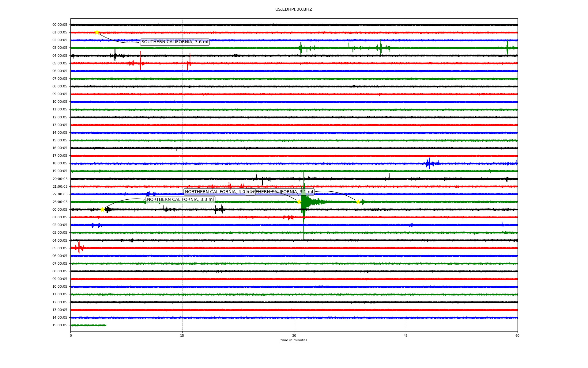Select the Northern California 3.3 ml label

pyautogui.click(x=180, y=200)
